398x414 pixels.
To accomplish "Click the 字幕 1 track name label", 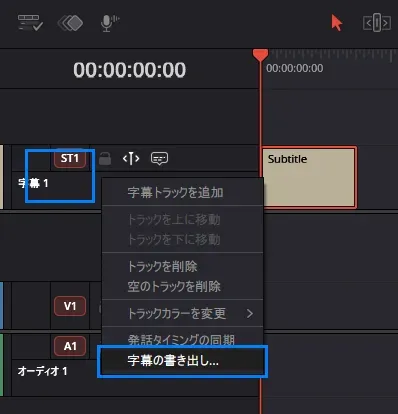I will [x=33, y=183].
